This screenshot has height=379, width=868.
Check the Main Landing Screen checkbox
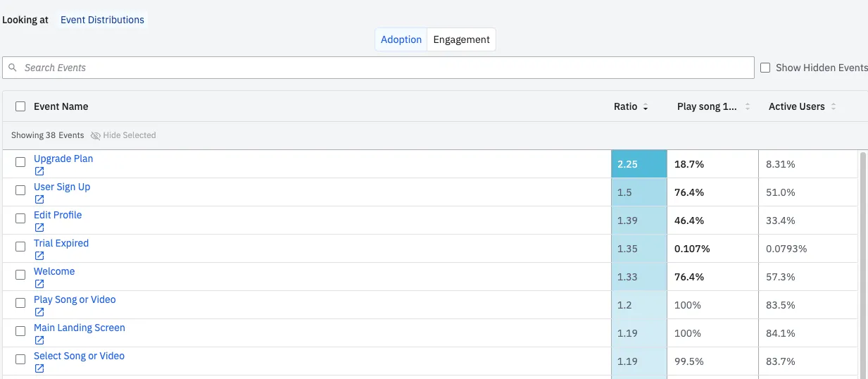20,331
